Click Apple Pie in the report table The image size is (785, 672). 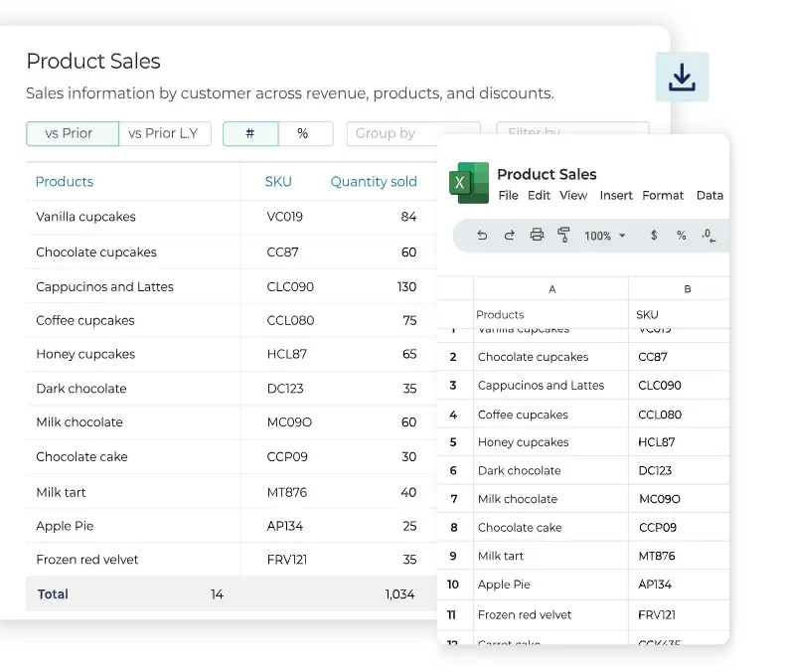(x=65, y=526)
